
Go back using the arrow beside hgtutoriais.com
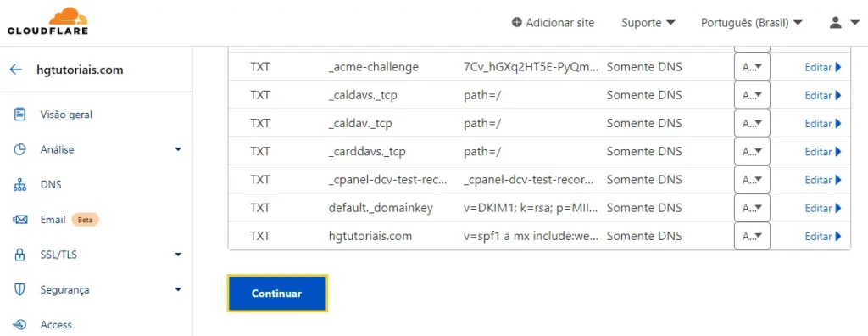pos(15,70)
